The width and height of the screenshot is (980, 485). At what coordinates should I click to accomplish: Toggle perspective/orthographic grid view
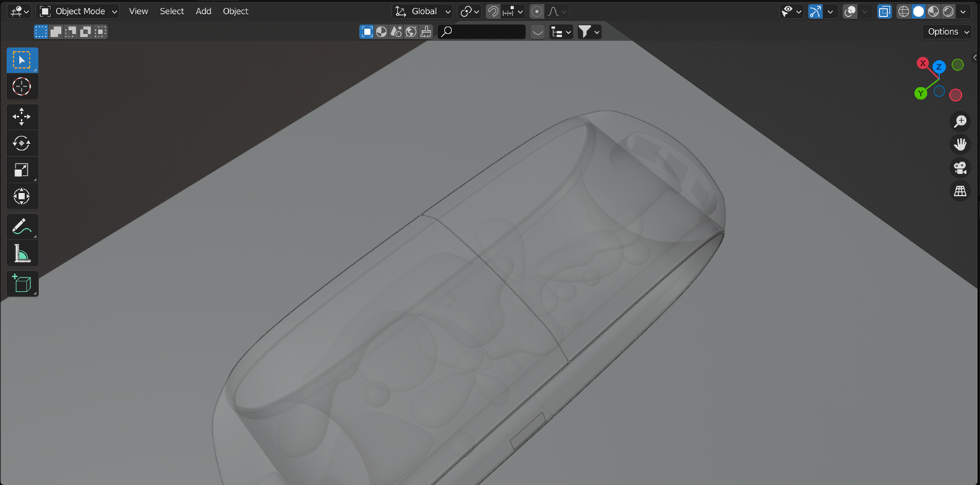pos(959,191)
